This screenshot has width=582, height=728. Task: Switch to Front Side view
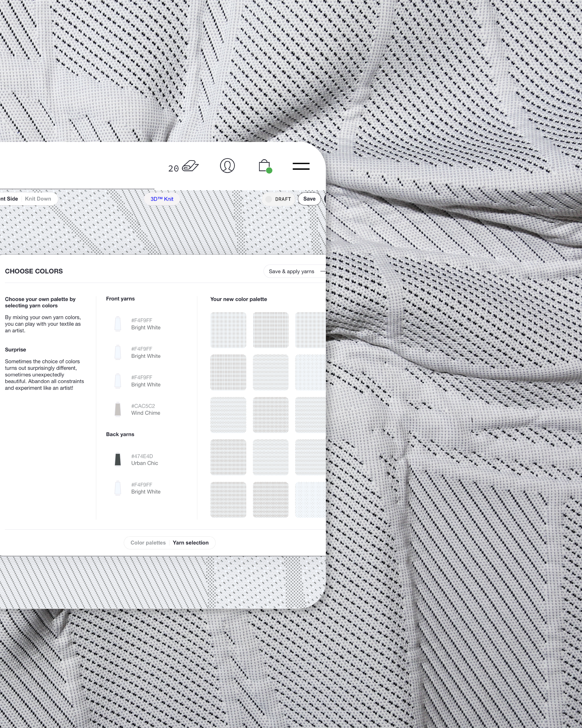9,199
